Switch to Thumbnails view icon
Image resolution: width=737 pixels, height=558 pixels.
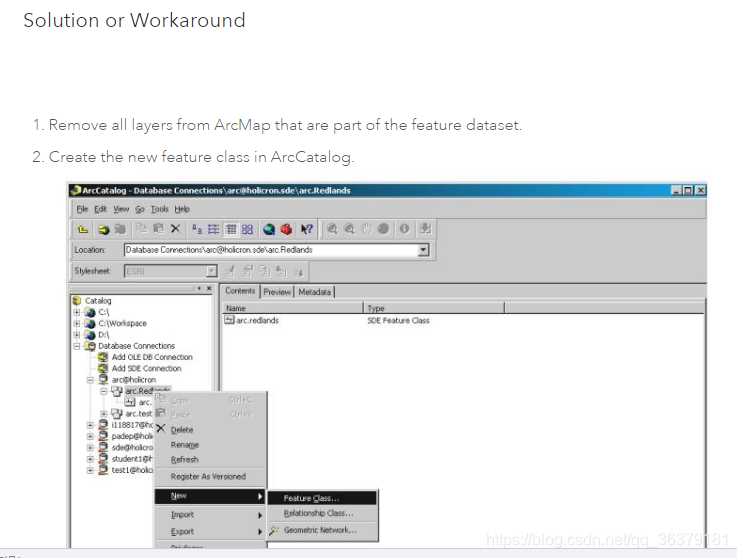[247, 229]
